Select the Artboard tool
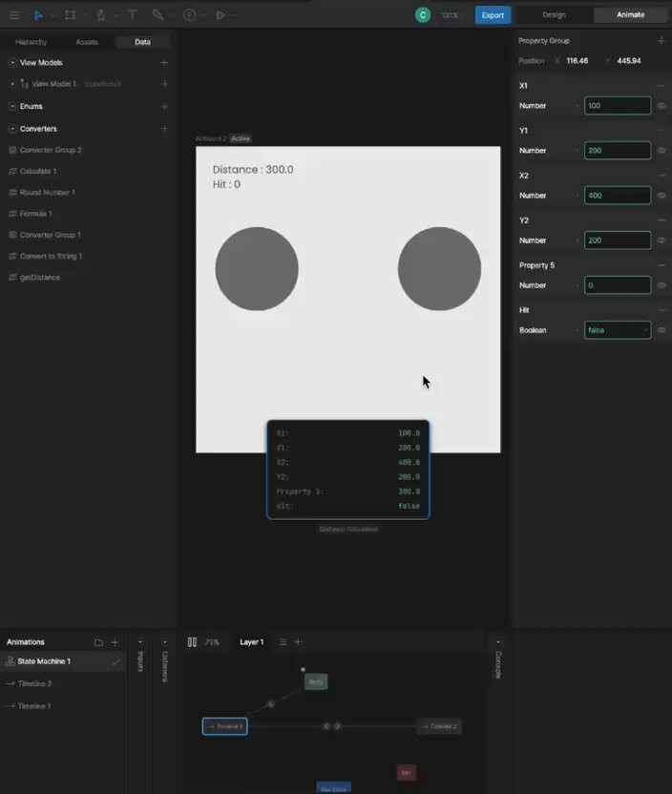 click(70, 15)
